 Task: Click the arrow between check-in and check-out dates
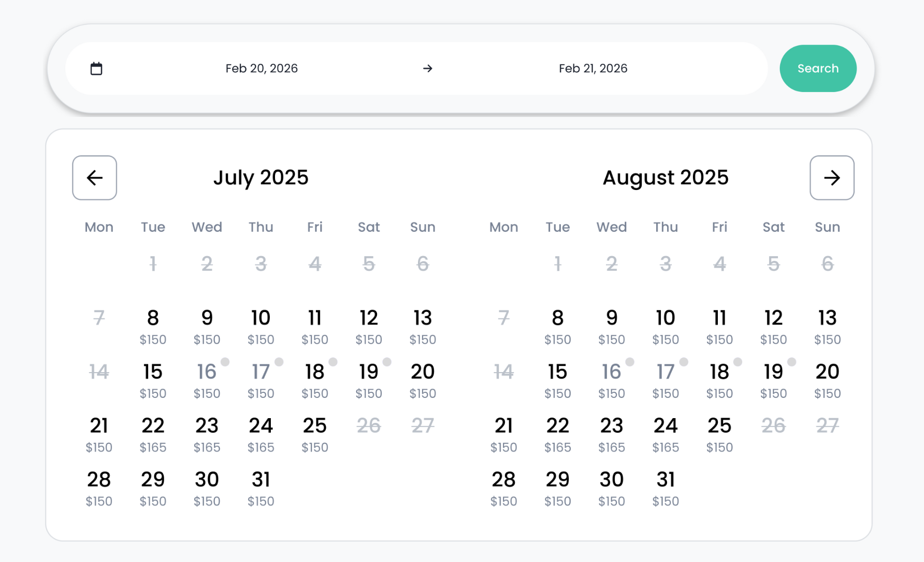(x=427, y=68)
